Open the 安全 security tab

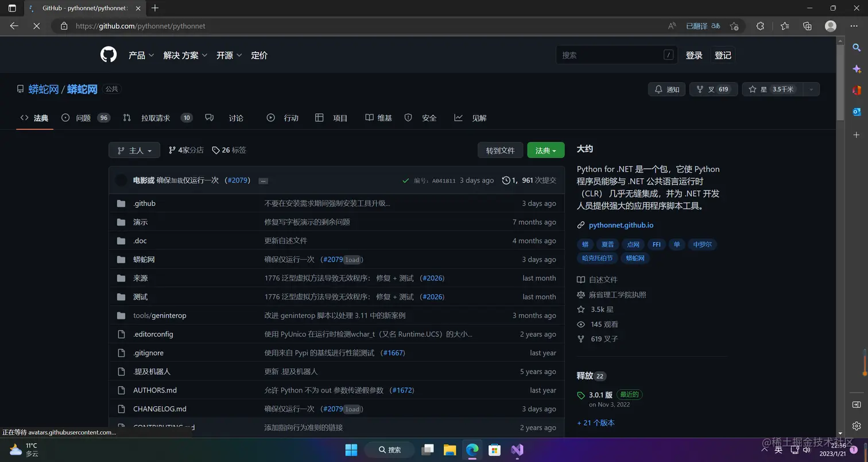coord(421,118)
